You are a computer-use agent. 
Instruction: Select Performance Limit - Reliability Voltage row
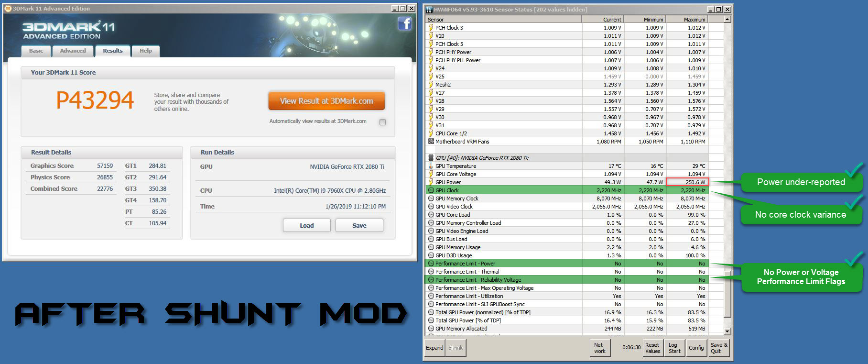click(567, 280)
